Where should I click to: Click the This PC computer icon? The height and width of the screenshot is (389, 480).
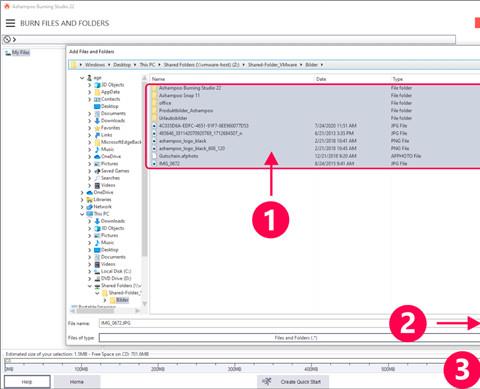pyautogui.click(x=90, y=214)
